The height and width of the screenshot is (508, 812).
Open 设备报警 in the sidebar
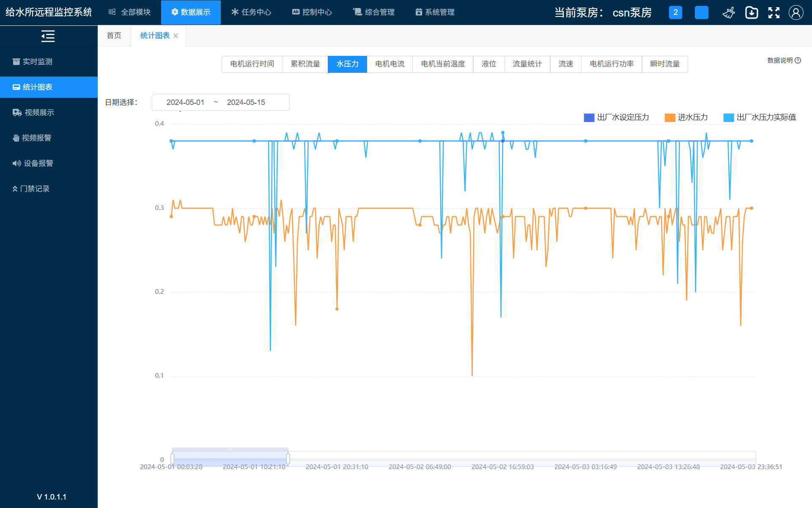(x=38, y=163)
